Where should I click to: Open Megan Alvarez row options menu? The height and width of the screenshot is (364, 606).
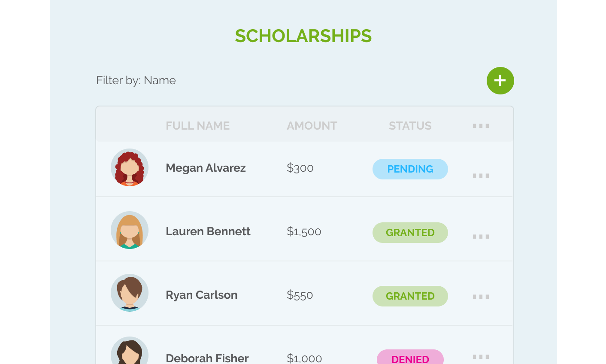(x=481, y=175)
